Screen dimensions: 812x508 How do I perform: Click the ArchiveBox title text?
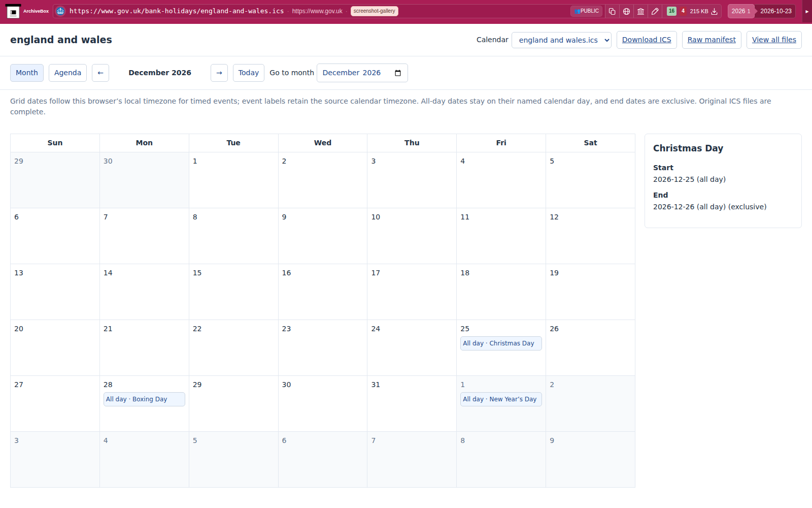pyautogui.click(x=36, y=11)
